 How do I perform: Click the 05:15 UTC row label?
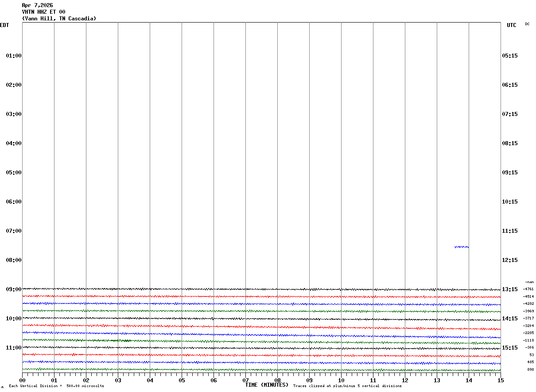[x=509, y=56]
